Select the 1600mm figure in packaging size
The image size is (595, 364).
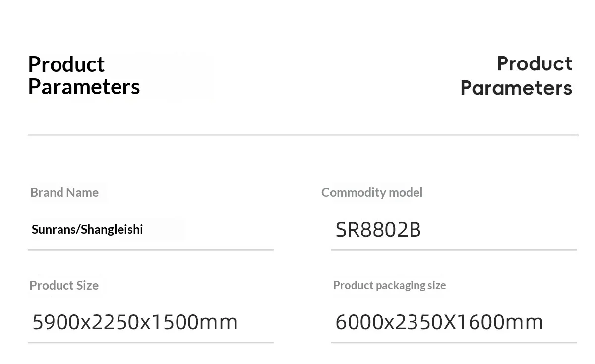500,322
